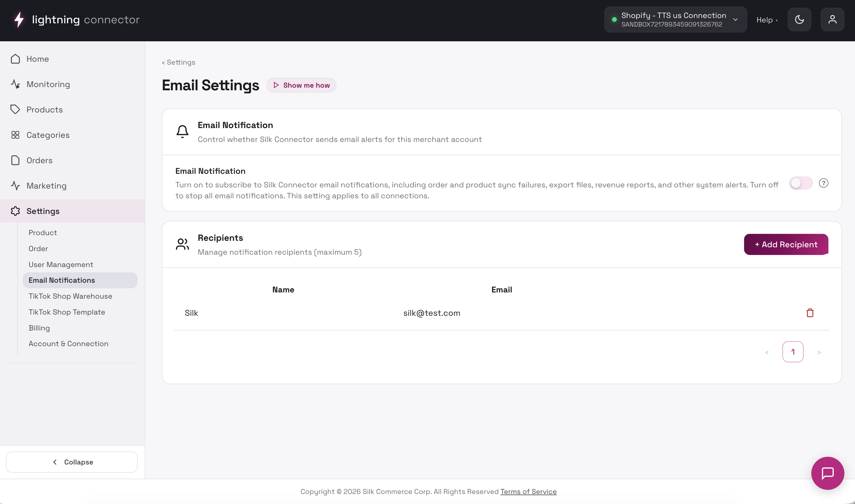Click the Recipients people icon

click(182, 244)
